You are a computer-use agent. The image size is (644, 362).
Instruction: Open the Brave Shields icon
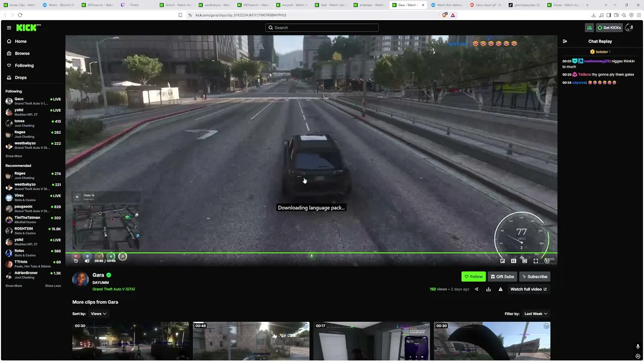coord(445,15)
